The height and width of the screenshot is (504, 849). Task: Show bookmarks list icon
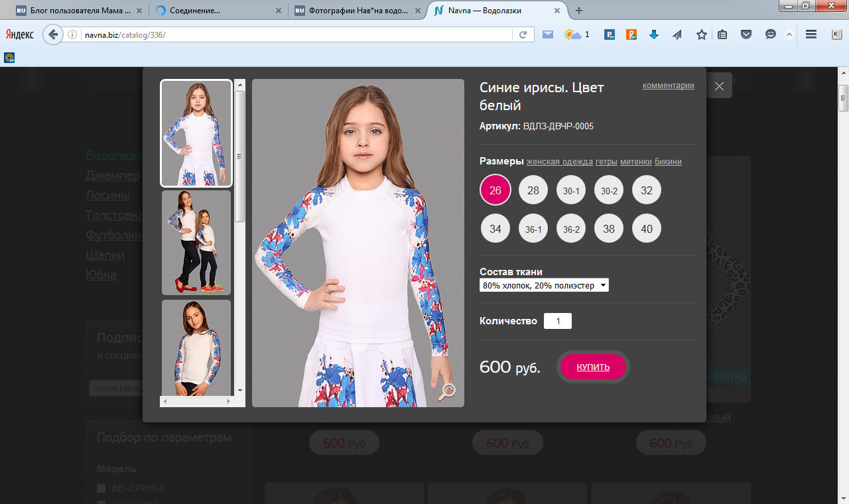[723, 35]
